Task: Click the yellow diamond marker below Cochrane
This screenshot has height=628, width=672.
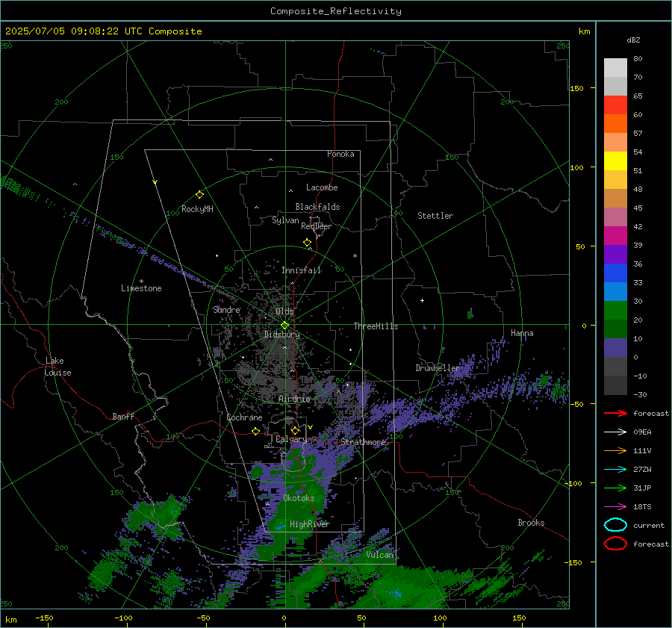Action: coord(255,431)
